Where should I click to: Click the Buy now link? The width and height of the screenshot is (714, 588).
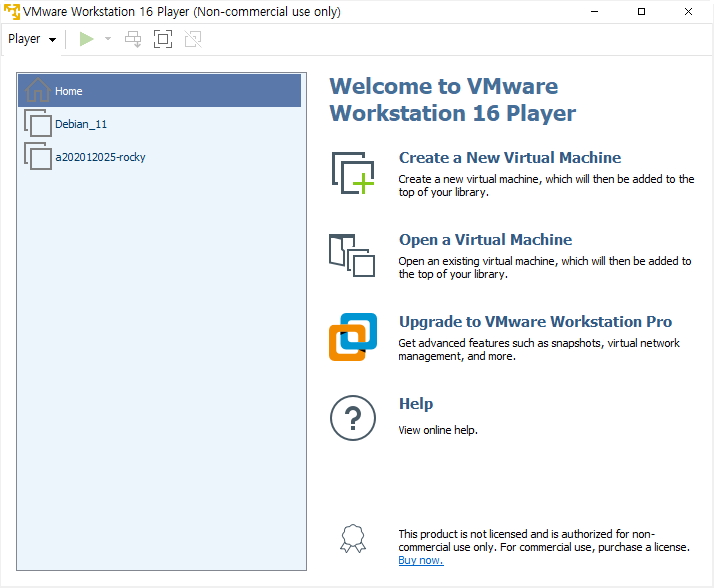coord(421,560)
